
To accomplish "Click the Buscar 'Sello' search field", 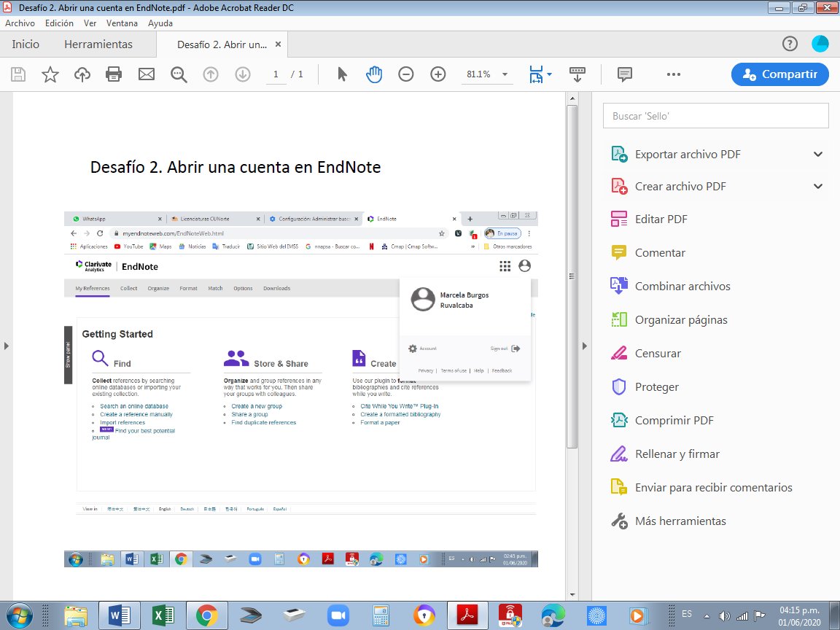I will (716, 116).
